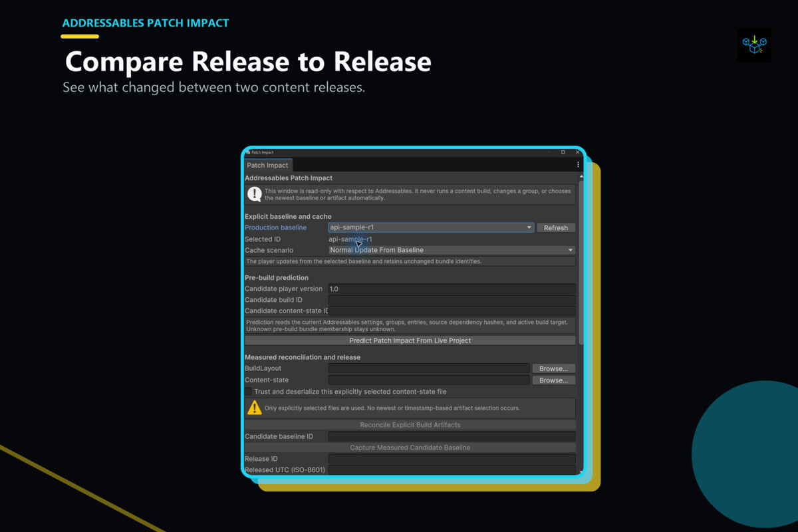
Task: Browse for a BuildLayout file
Action: click(x=553, y=368)
